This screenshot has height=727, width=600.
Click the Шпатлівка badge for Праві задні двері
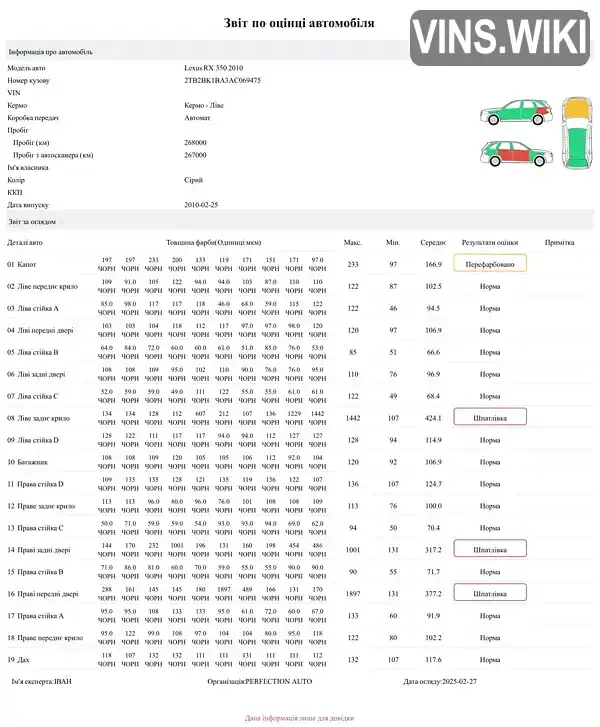(x=490, y=549)
